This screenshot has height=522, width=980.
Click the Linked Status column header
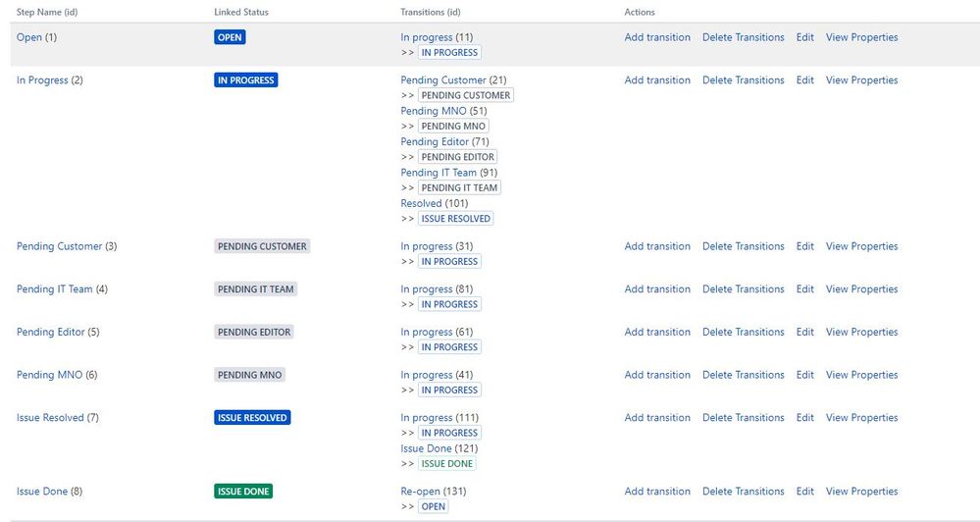[241, 12]
